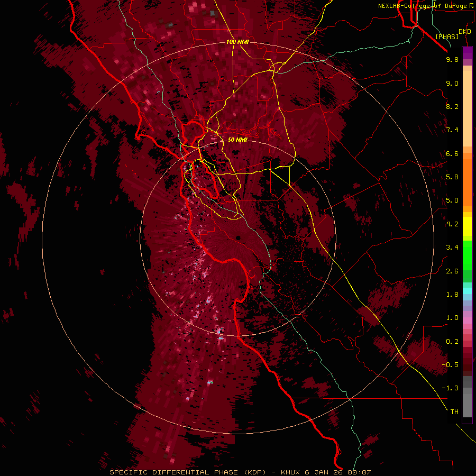
Task: Click the [PHAS] units label
Action: pyautogui.click(x=447, y=36)
